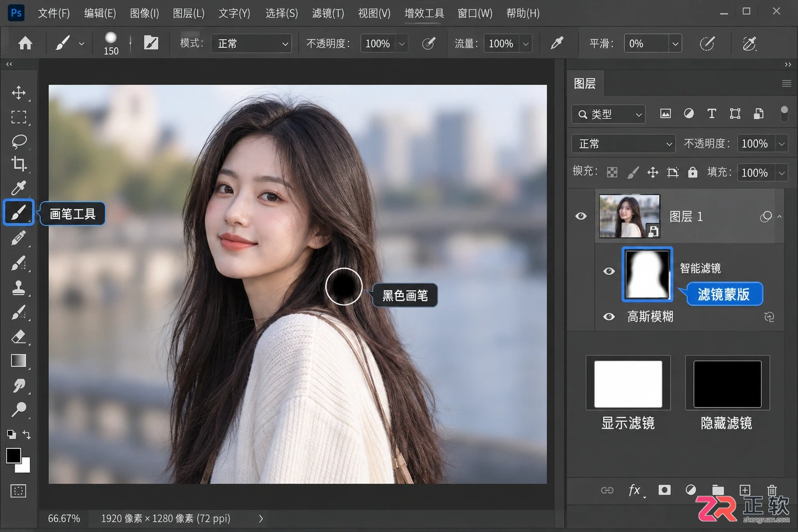
Task: Select the Move tool
Action: tap(19, 93)
